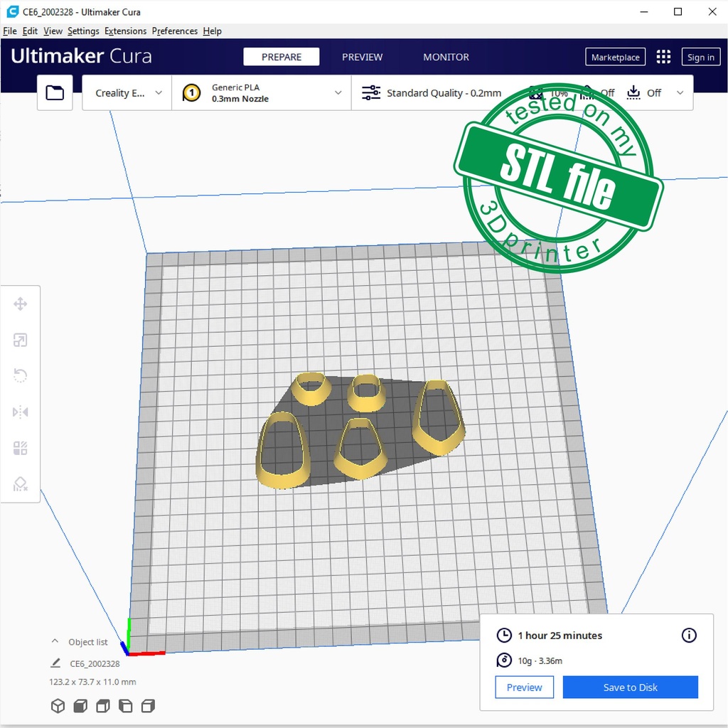Open the application switcher grid icon
728x728 pixels.
click(663, 58)
